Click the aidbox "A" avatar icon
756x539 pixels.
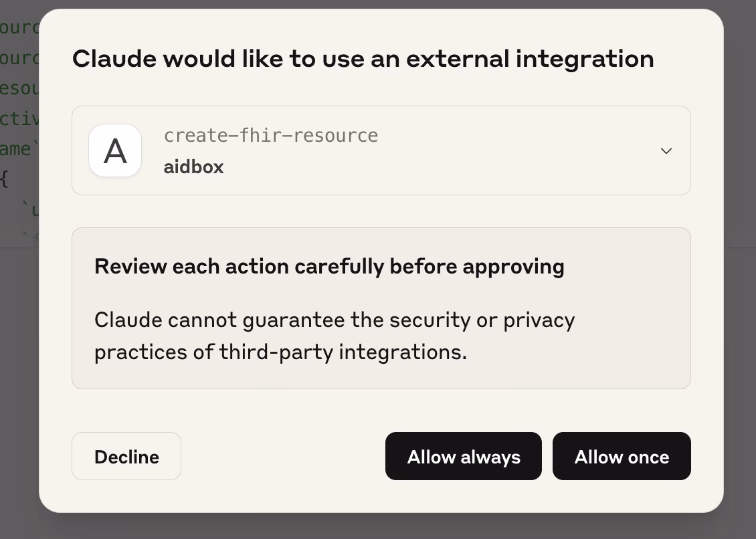(115, 151)
